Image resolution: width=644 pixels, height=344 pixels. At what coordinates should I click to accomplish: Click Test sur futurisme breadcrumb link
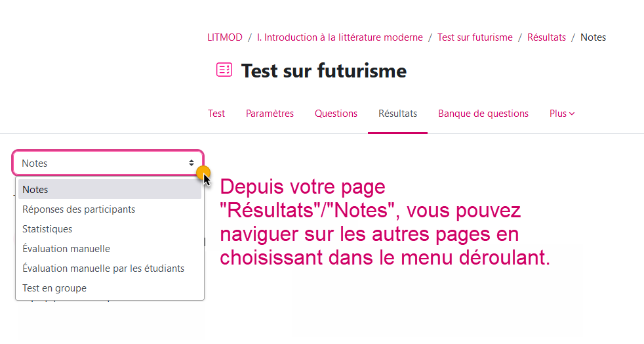coord(475,37)
